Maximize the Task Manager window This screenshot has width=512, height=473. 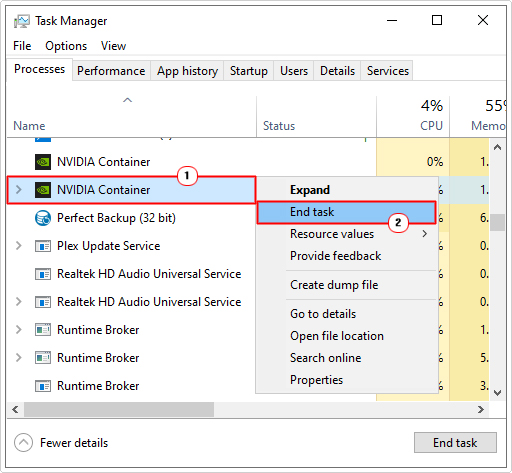(x=437, y=20)
